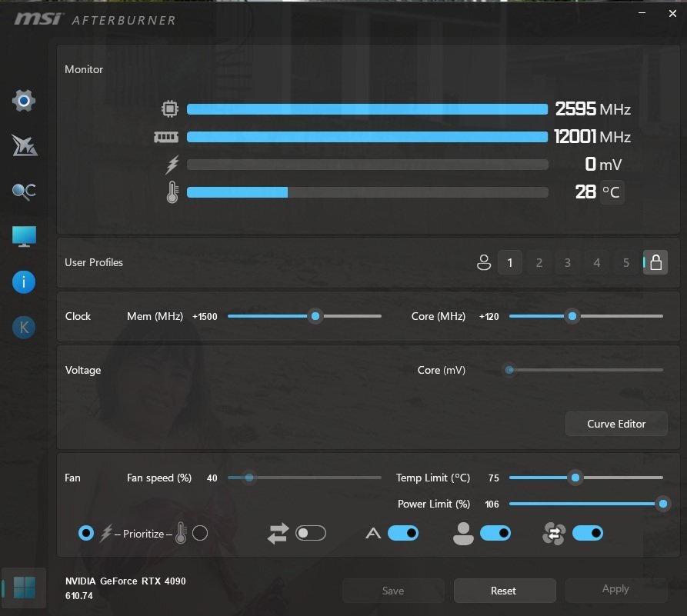The width and height of the screenshot is (687, 616).
Task: Click the K icon in sidebar
Action: point(24,328)
